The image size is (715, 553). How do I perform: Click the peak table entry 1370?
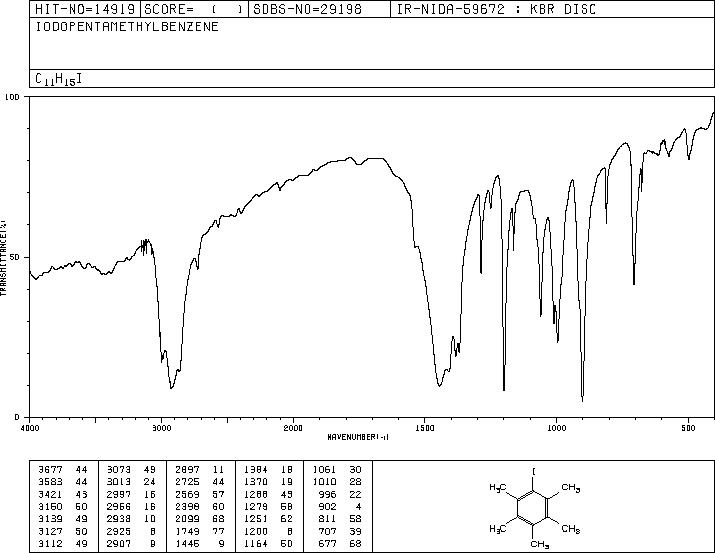point(256,482)
